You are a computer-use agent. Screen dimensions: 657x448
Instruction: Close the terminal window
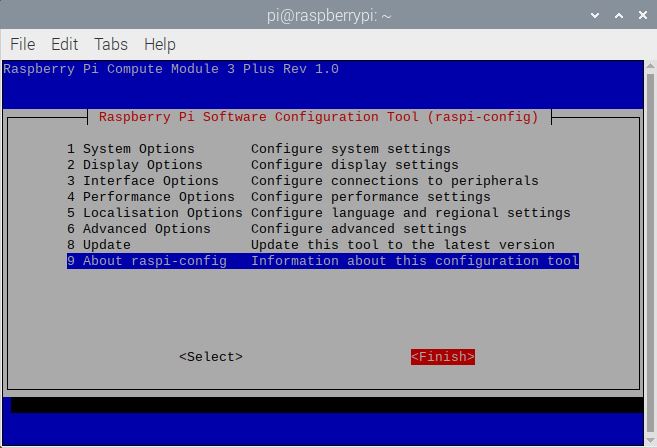tap(643, 16)
